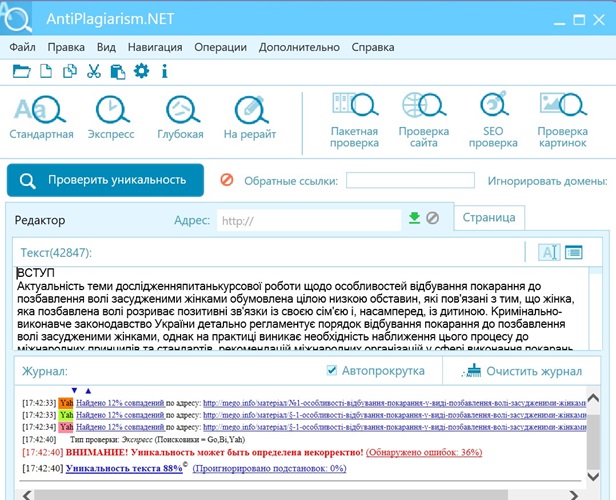This screenshot has width=616, height=500.
Task: Jump to next match with down triangle
Action: [74, 390]
